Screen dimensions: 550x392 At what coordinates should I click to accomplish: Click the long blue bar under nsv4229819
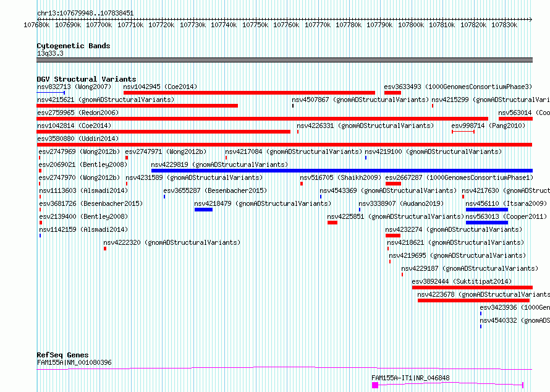(x=342, y=171)
